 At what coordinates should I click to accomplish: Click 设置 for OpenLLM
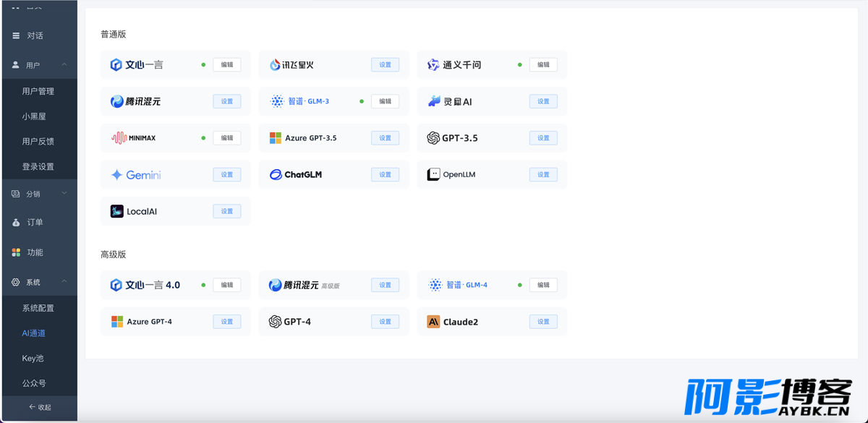coord(543,175)
